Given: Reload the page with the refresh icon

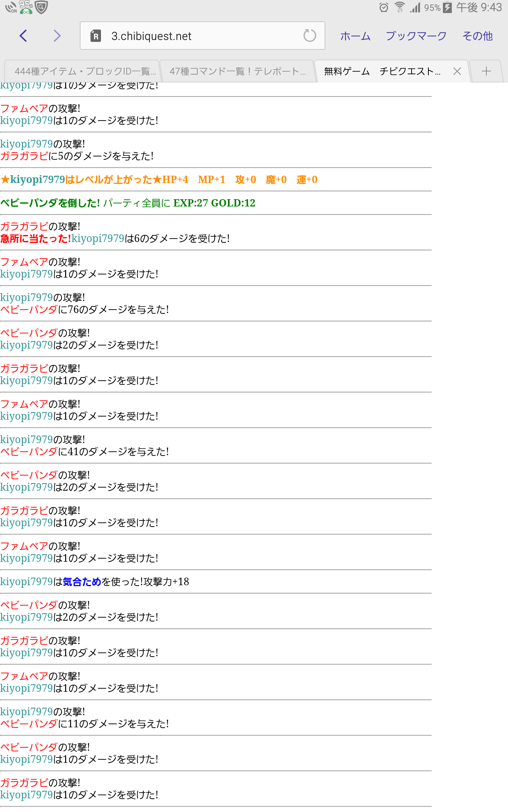Looking at the screenshot, I should point(310,36).
